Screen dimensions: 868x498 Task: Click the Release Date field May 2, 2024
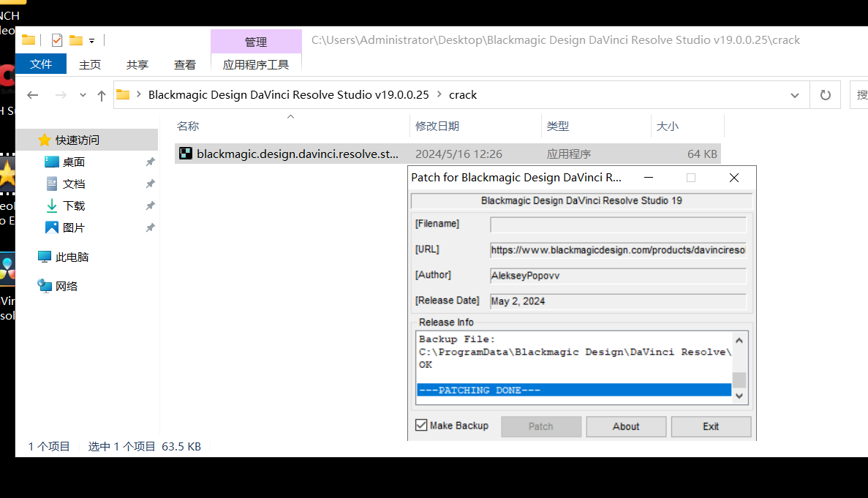pos(618,301)
